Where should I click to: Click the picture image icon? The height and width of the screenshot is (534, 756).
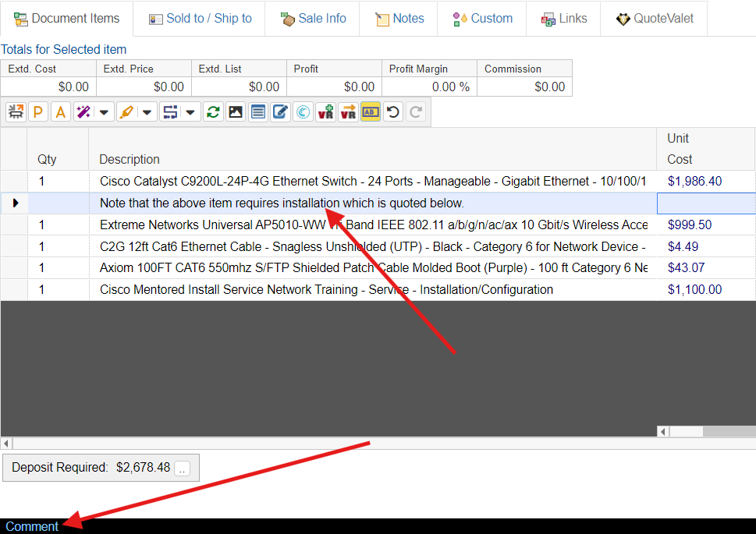(x=235, y=112)
